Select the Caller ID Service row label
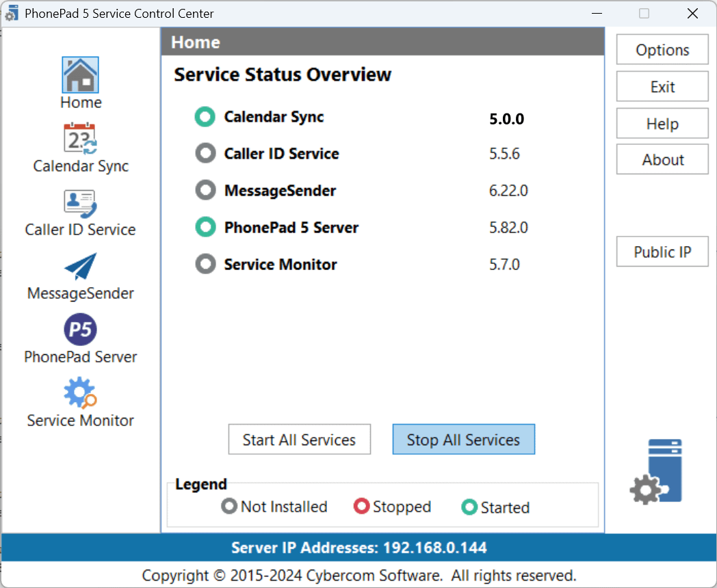This screenshot has width=717, height=588. pyautogui.click(x=282, y=154)
